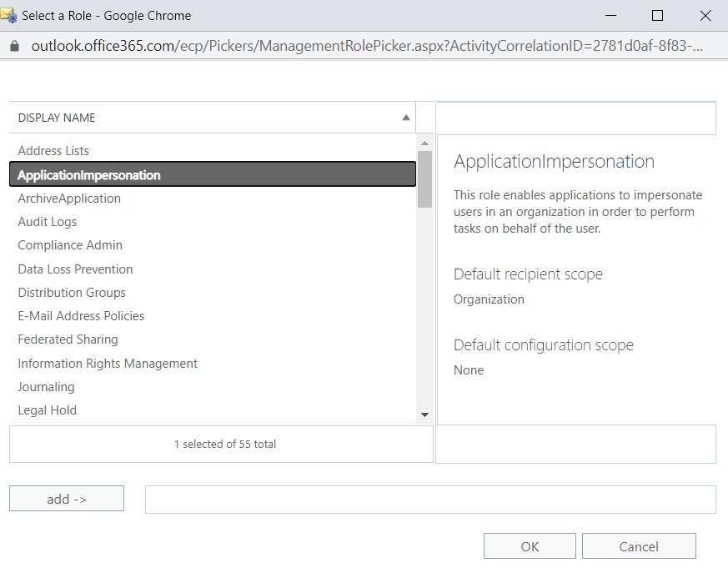The width and height of the screenshot is (728, 588).
Task: Click the added roles text field
Action: coord(430,500)
